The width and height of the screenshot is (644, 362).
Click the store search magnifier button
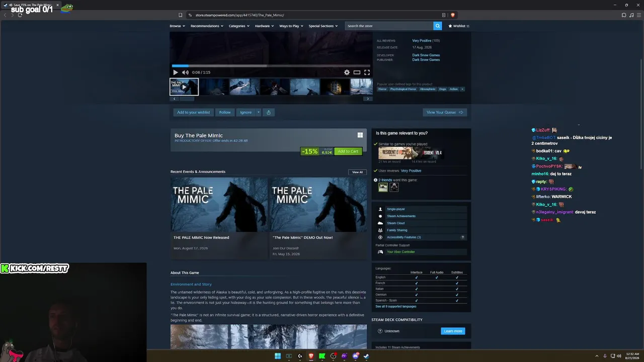pos(438,26)
